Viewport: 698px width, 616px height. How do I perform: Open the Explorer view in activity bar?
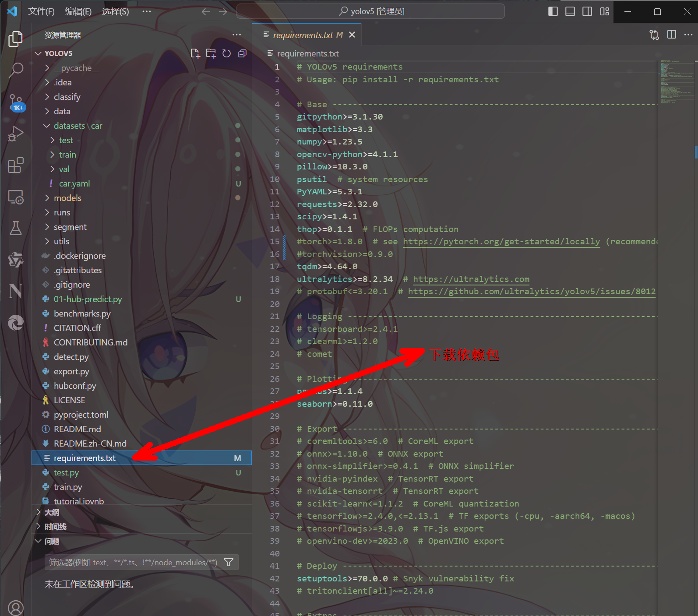(16, 39)
